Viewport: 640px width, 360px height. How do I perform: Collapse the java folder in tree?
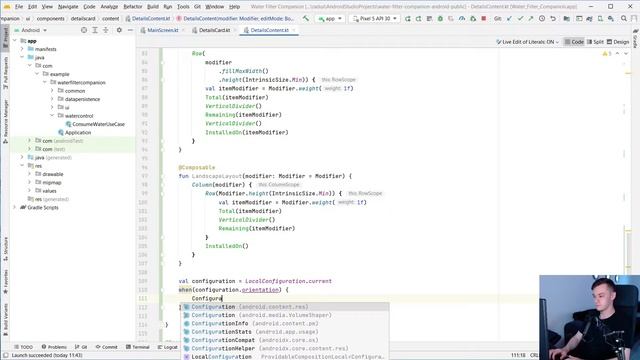[22, 58]
